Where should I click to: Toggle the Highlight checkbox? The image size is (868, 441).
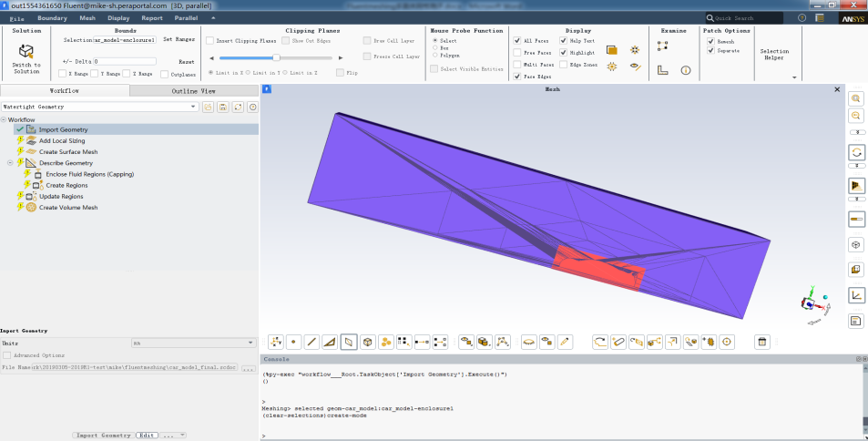click(563, 53)
